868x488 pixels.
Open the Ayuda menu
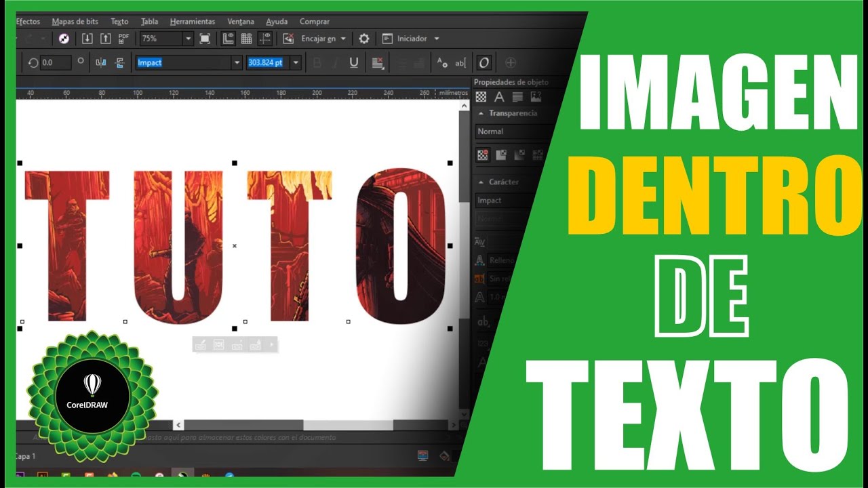[277, 22]
